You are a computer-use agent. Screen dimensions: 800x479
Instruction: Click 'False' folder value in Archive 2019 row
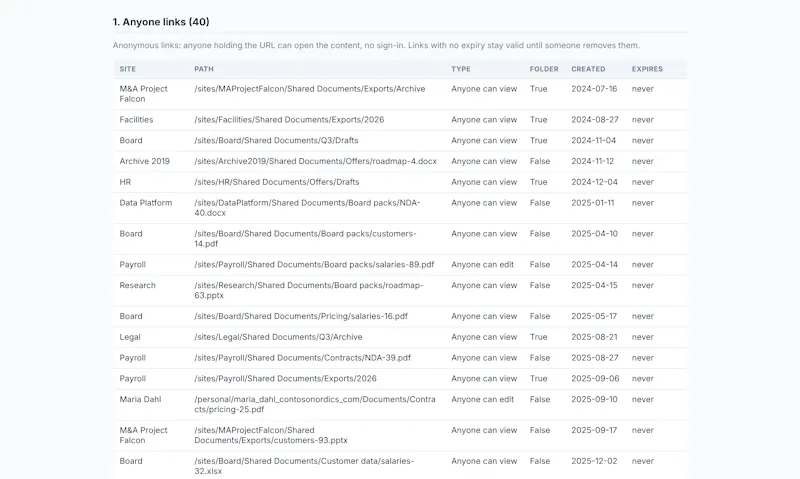540,161
